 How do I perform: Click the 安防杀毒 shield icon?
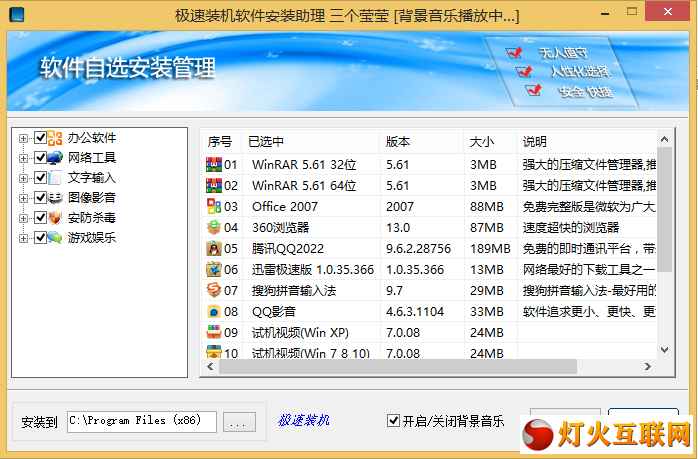55,218
